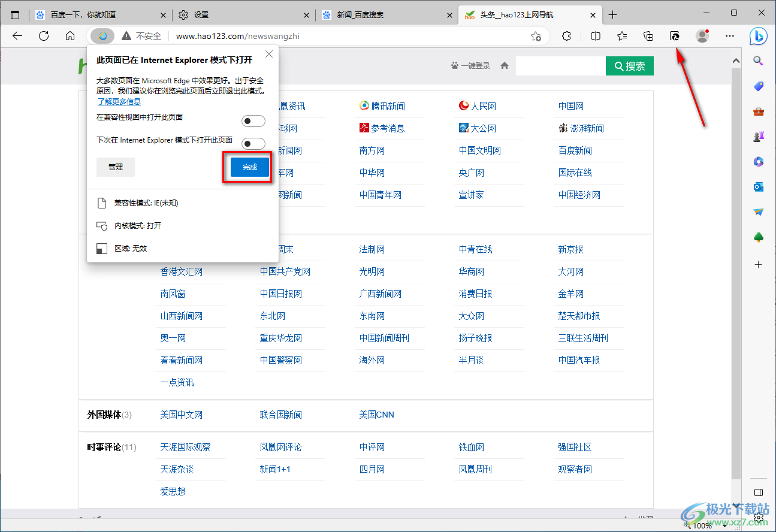Open the 联合国新闻 link
This screenshot has height=532, width=776.
coord(280,415)
